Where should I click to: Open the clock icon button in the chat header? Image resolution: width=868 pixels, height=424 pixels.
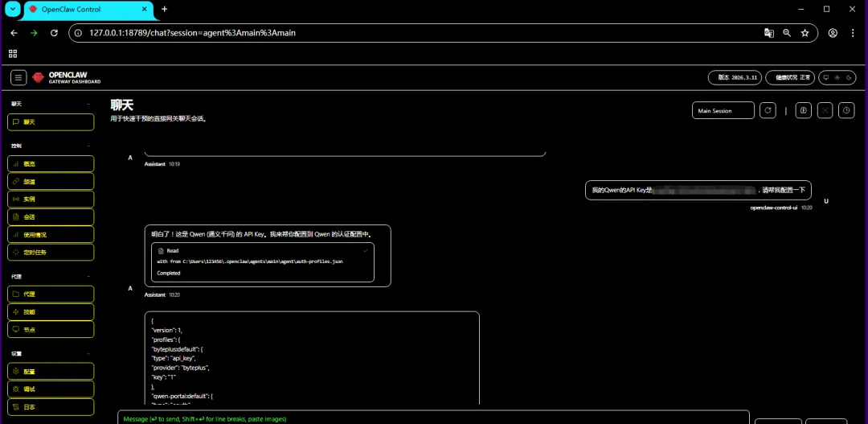click(x=846, y=110)
